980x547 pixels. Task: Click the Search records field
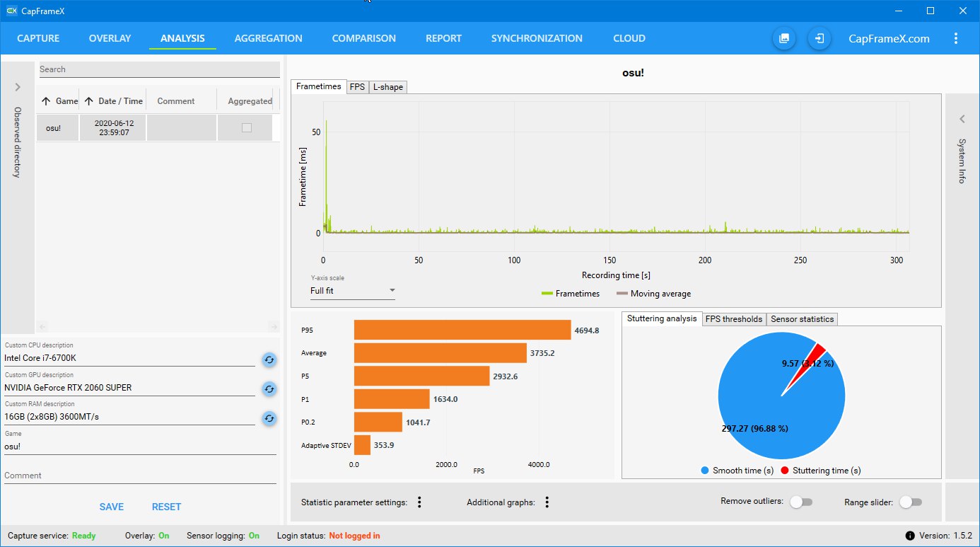[159, 69]
